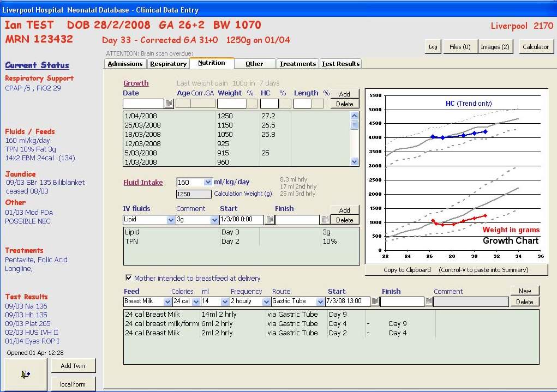Click the Images (2) button
Image resolution: width=557 pixels, height=392 pixels.
point(495,47)
